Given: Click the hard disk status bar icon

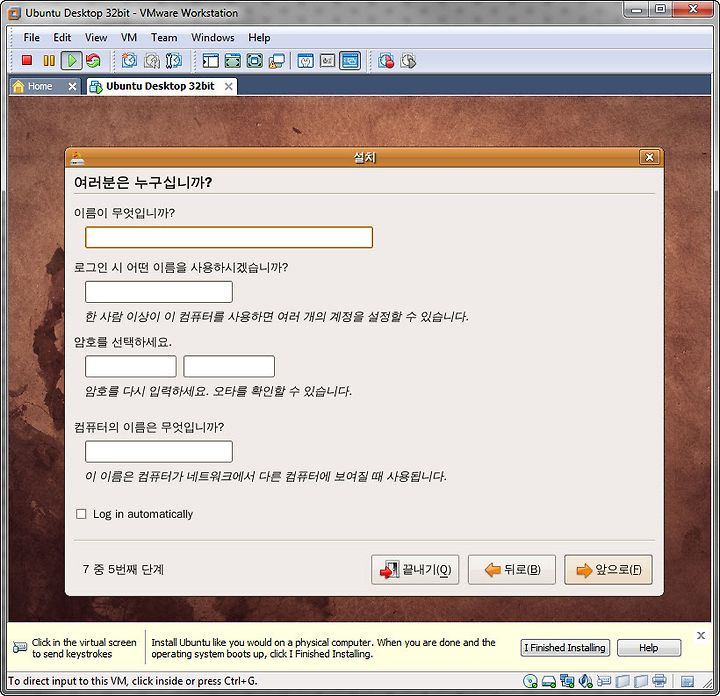Looking at the screenshot, I should tap(549, 681).
